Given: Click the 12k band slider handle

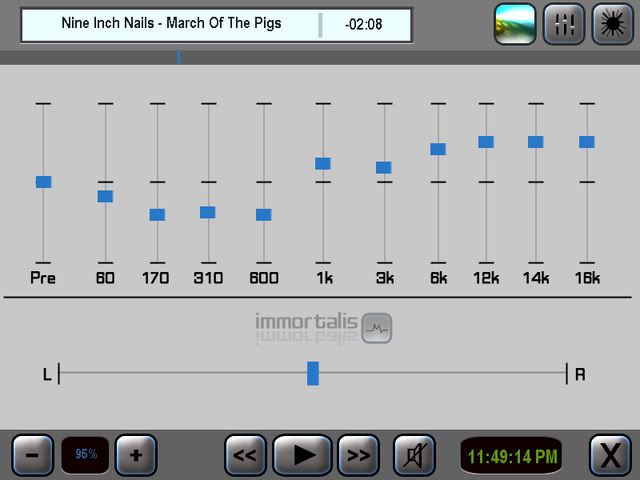Looking at the screenshot, I should 486,142.
